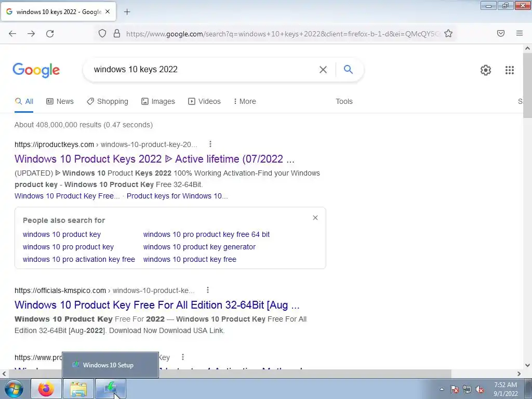532x399 pixels.
Task: Open the muted volume tray icon
Action: 480,389
